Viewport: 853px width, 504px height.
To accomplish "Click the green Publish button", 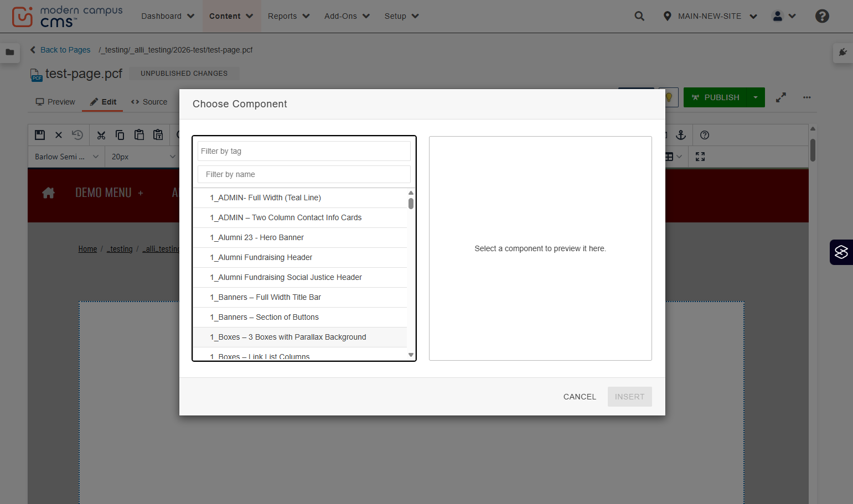I will (x=715, y=97).
